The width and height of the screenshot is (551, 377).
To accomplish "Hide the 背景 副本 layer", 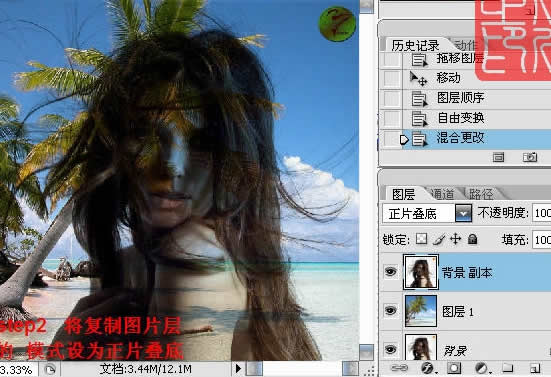I will [x=390, y=272].
